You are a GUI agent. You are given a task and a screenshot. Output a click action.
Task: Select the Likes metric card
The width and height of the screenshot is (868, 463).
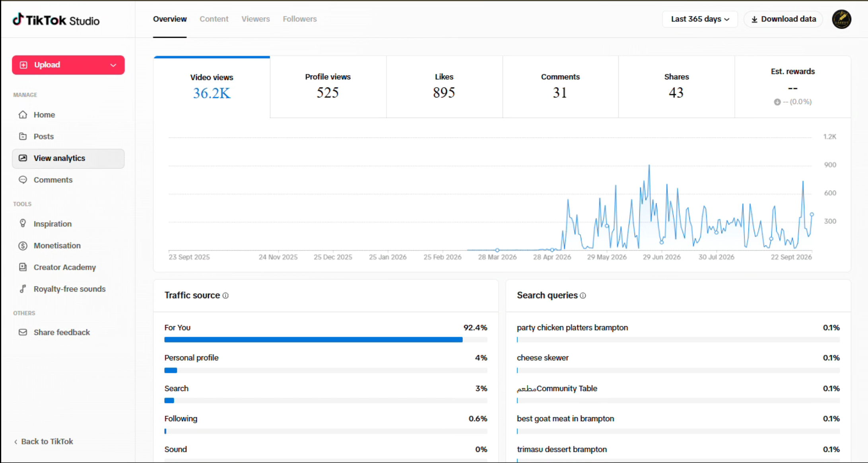coord(444,87)
